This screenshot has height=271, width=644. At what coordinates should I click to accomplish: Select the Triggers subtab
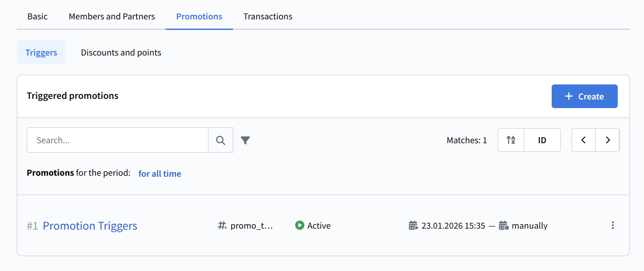pyautogui.click(x=41, y=53)
